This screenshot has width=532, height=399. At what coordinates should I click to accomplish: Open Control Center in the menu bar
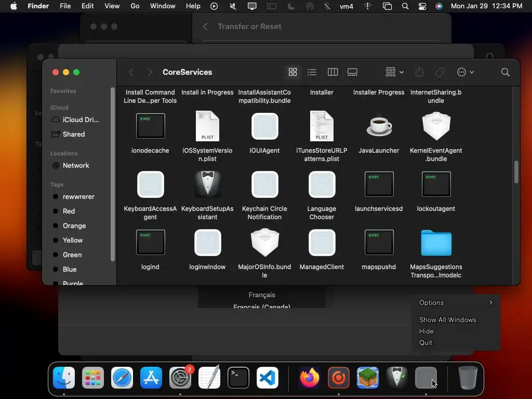[422, 6]
